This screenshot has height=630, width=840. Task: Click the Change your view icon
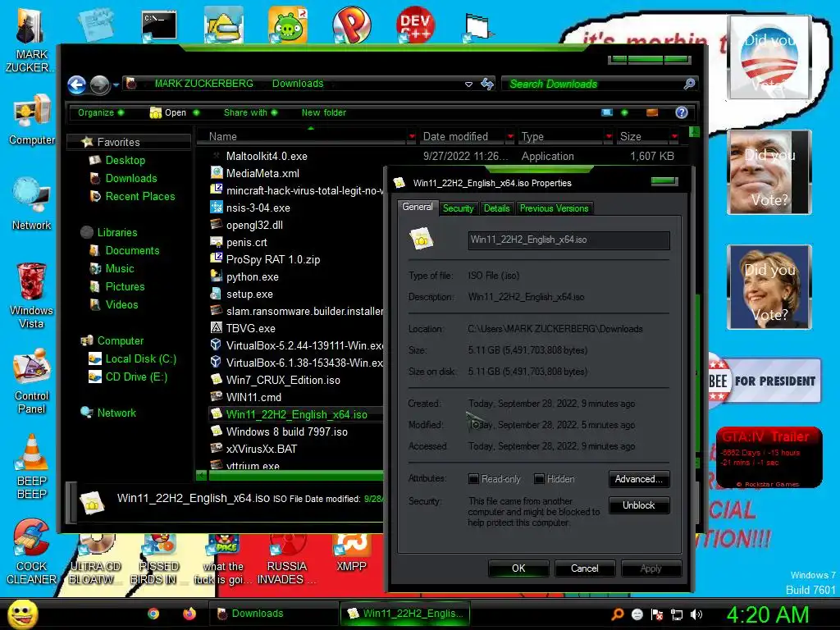click(x=607, y=112)
